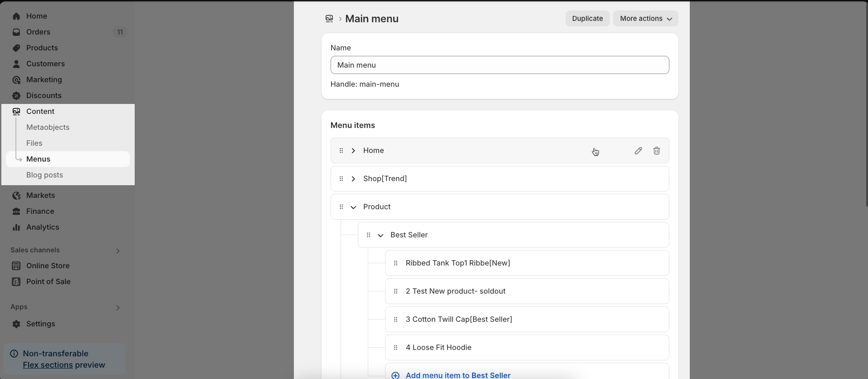The image size is (868, 379).
Task: Click the Customers person icon
Action: [x=16, y=64]
